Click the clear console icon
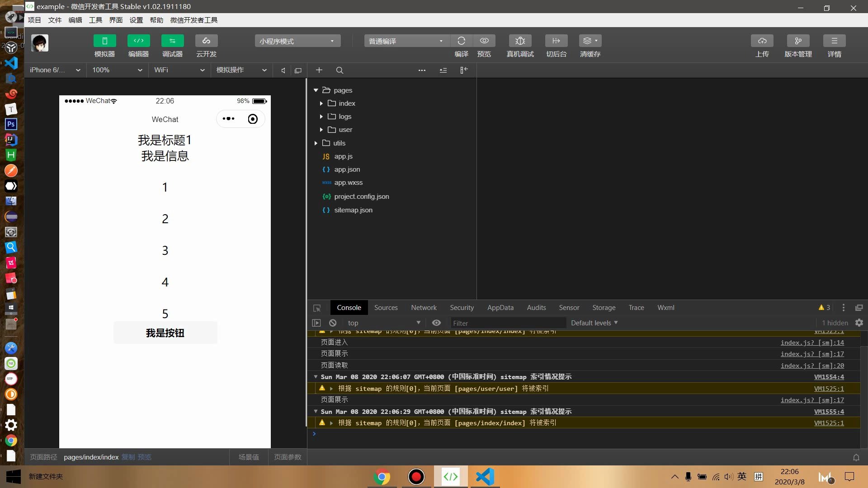868x488 pixels. (x=333, y=323)
